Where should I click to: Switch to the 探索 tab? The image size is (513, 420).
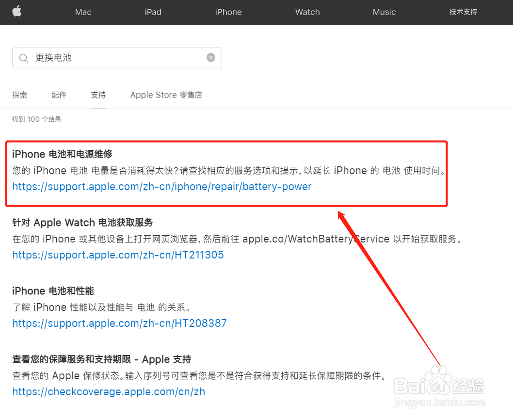pos(19,95)
